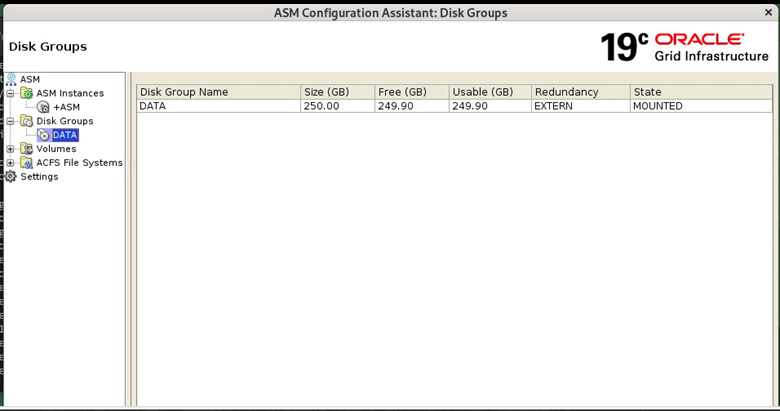The width and height of the screenshot is (780, 411).
Task: Click the ACFS File Systems folder icon
Action: pyautogui.click(x=27, y=163)
